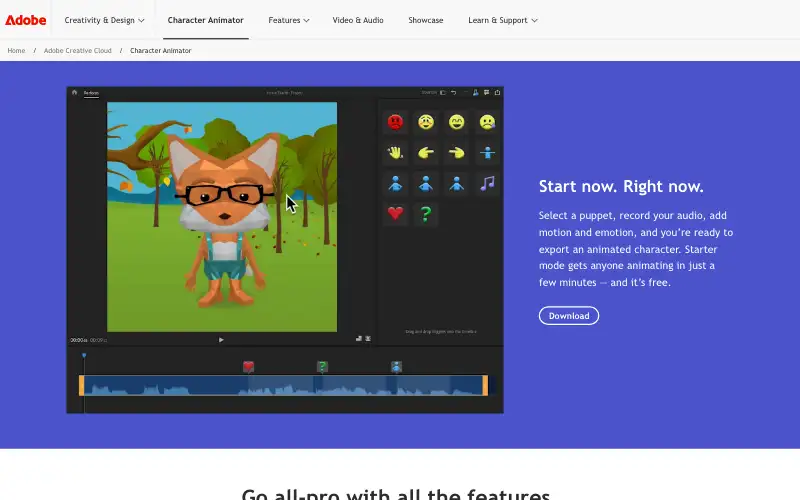800x500 pixels.
Task: Trigger the red heart icon
Action: 395,213
